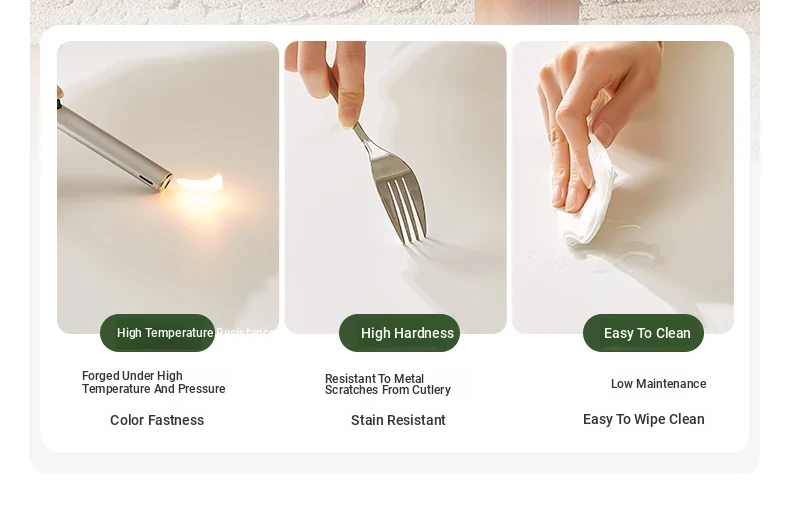Click Resistant To Metal Scratches text

click(388, 384)
